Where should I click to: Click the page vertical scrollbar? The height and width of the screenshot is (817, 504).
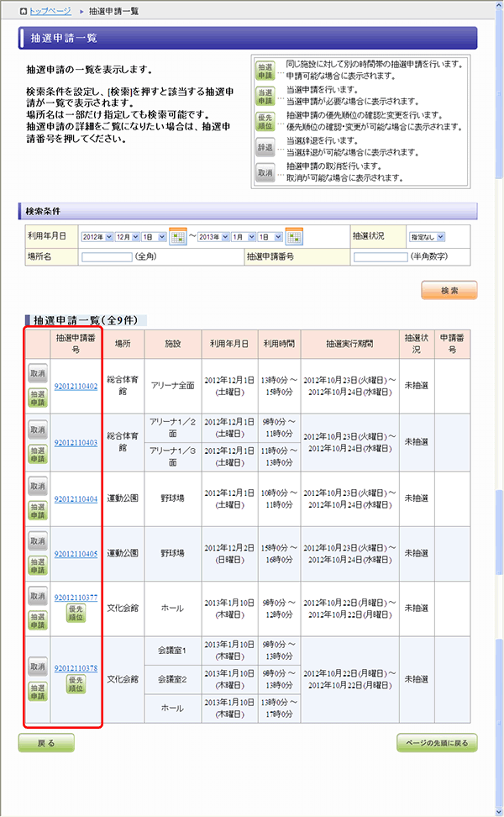pyautogui.click(x=499, y=408)
